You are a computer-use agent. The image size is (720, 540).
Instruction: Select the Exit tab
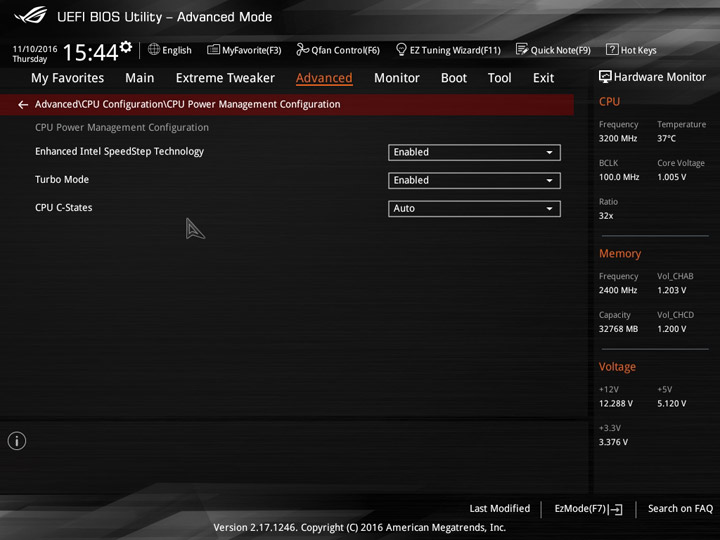[x=543, y=78]
